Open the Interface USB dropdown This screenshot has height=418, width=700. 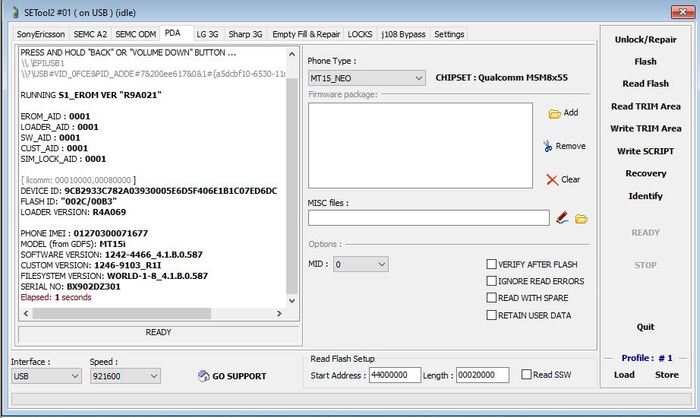(x=46, y=376)
